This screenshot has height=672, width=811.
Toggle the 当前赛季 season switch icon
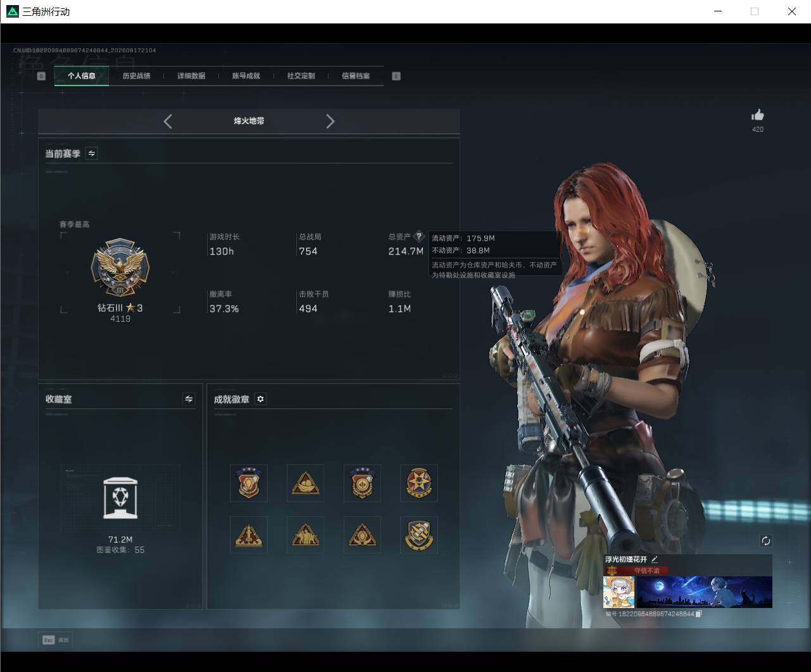click(92, 153)
